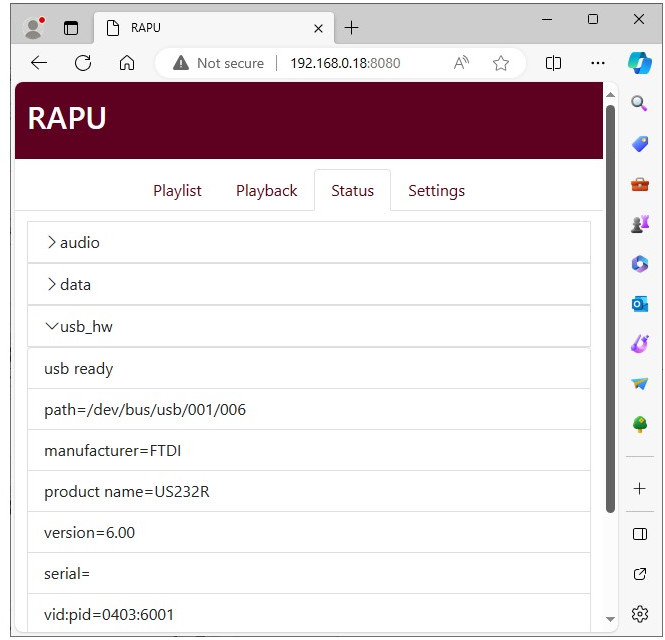Click the scroll up arrow
This screenshot has height=640, width=665.
[x=610, y=95]
